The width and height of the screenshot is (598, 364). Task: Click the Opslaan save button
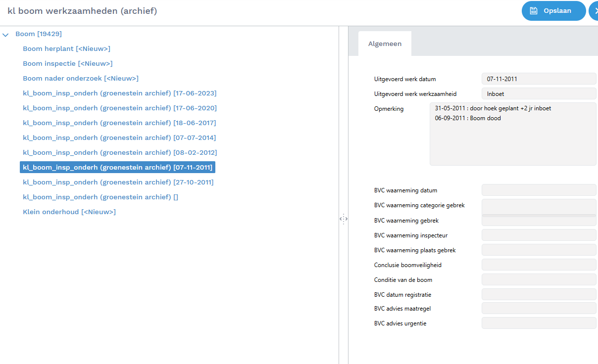click(x=553, y=11)
